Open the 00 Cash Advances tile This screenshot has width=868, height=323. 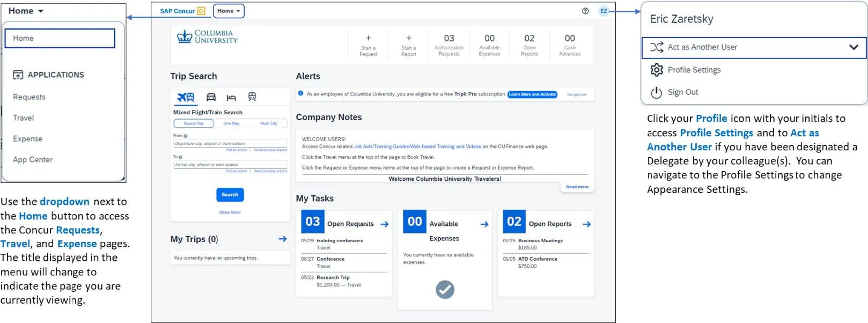[570, 45]
